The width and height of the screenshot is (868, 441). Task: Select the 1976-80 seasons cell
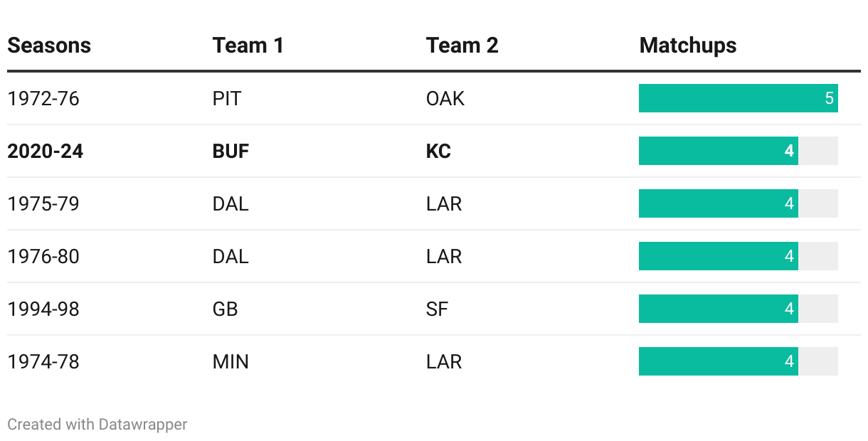point(43,256)
